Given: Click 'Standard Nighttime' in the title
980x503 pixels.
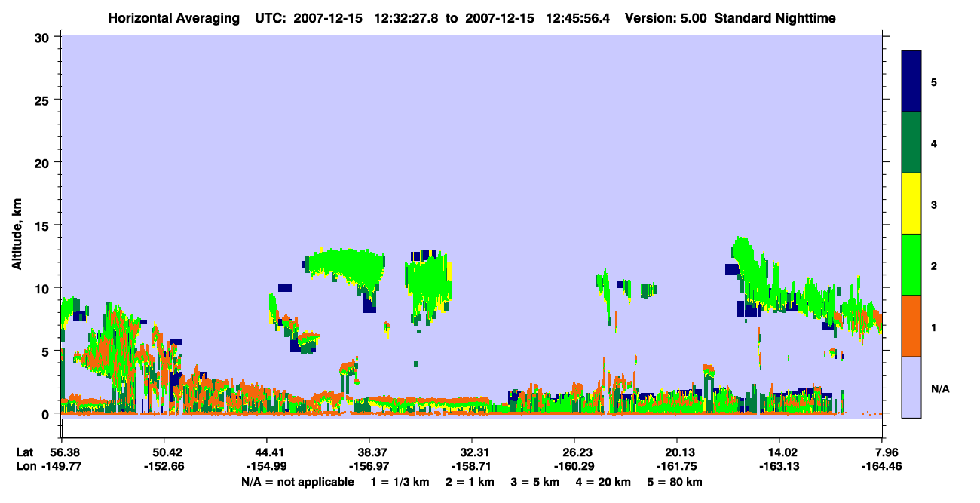Looking at the screenshot, I should coord(774,18).
